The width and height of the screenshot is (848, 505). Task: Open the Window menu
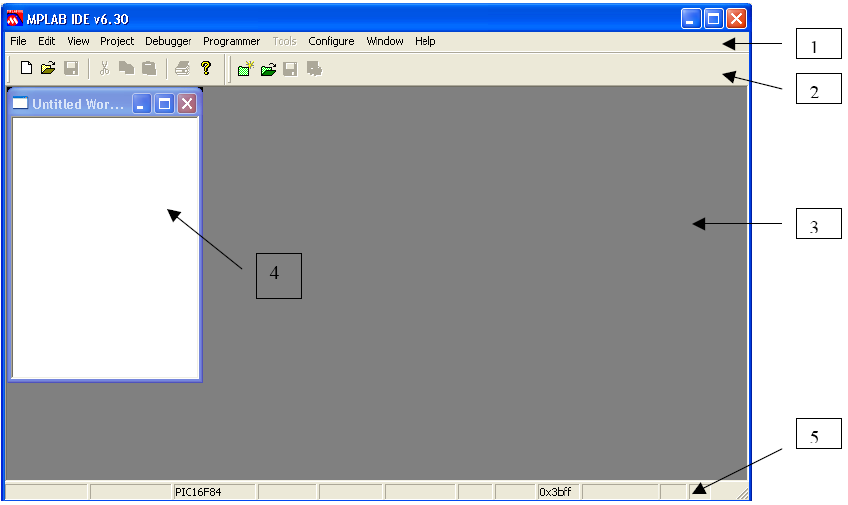pyautogui.click(x=385, y=41)
